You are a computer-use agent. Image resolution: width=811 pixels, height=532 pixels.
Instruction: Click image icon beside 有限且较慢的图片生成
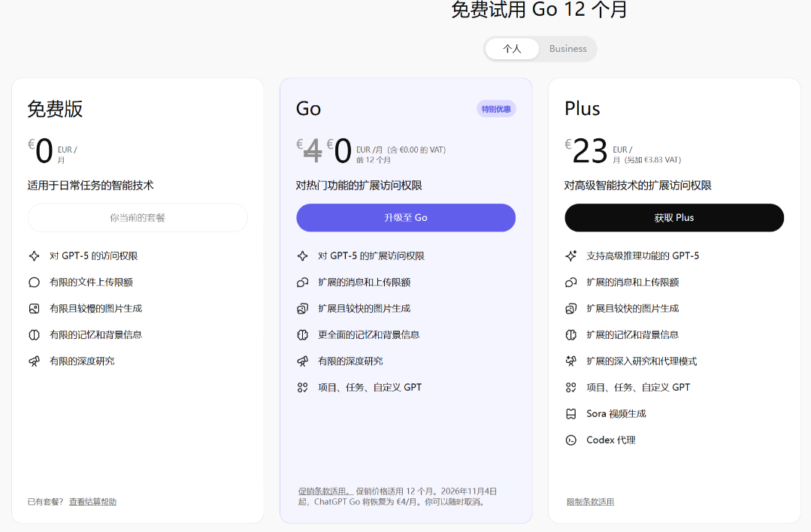pyautogui.click(x=34, y=309)
